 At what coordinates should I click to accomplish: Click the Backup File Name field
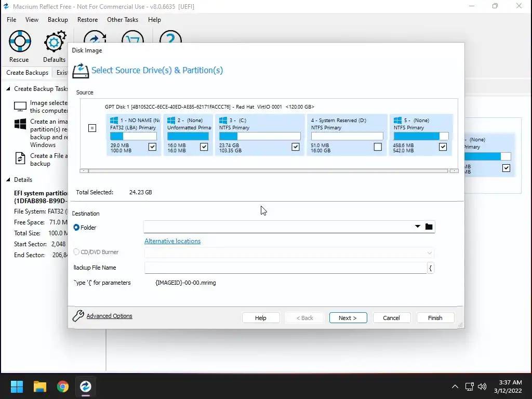(286, 268)
